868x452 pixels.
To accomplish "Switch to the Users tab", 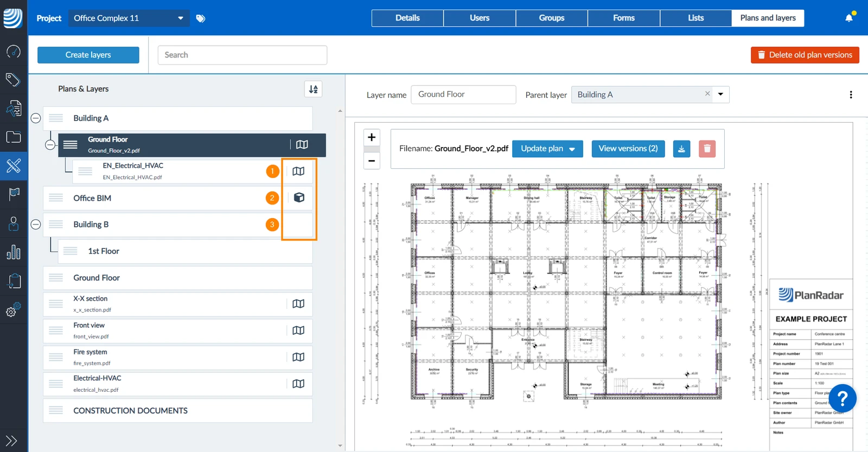I will [x=480, y=18].
